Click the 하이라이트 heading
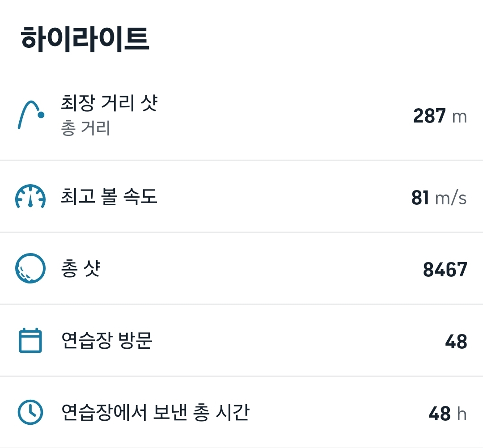Viewport: 483px width, 448px height. click(x=85, y=39)
